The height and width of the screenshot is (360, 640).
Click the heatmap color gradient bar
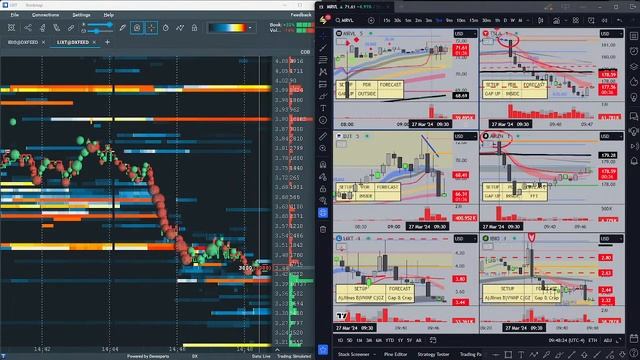[x=228, y=28]
